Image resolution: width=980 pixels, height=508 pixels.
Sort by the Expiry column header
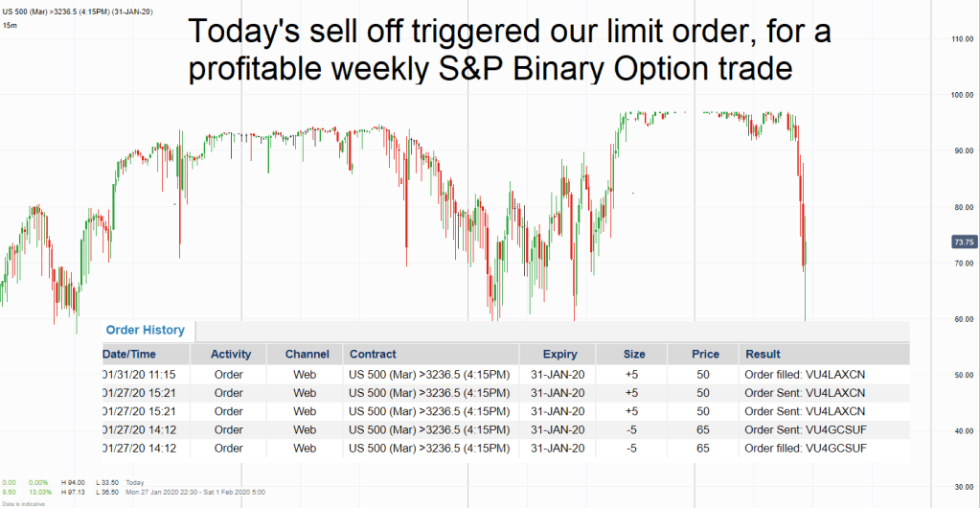click(x=559, y=354)
